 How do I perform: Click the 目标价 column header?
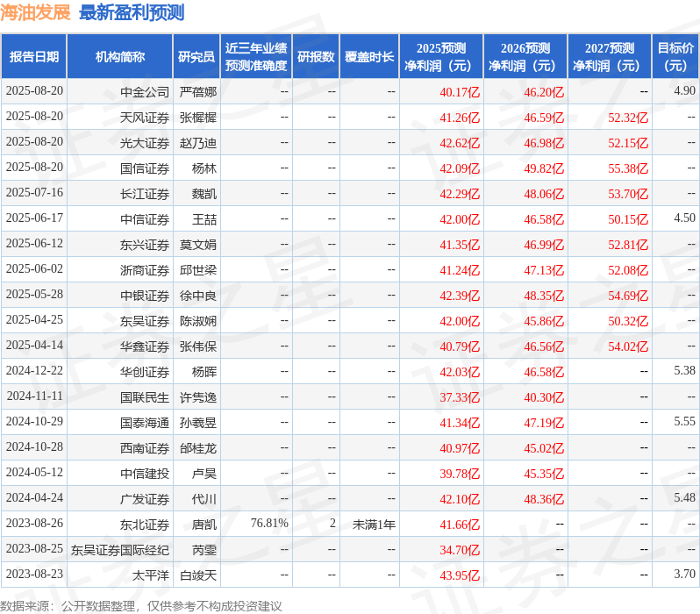tap(676, 57)
